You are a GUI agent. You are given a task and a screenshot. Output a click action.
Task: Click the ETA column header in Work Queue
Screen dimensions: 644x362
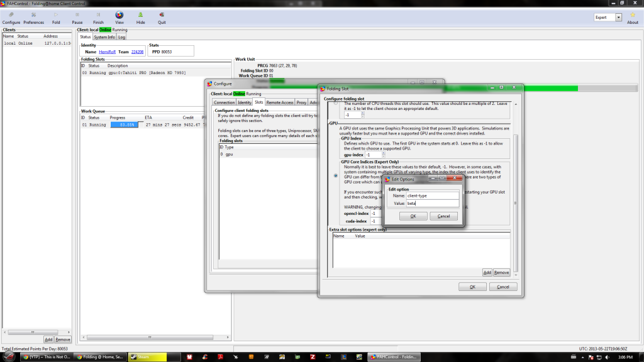(148, 118)
